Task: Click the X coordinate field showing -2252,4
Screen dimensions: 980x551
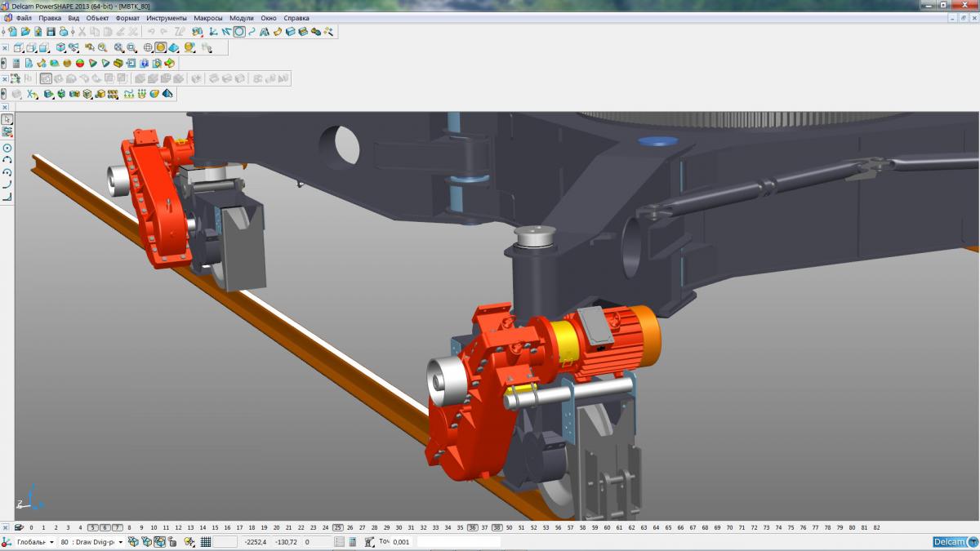Action: 256,542
